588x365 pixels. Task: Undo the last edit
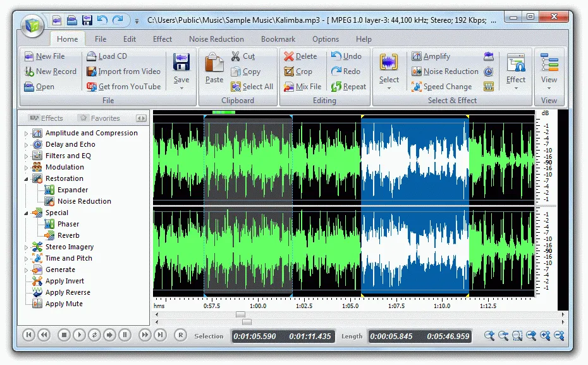pos(346,56)
